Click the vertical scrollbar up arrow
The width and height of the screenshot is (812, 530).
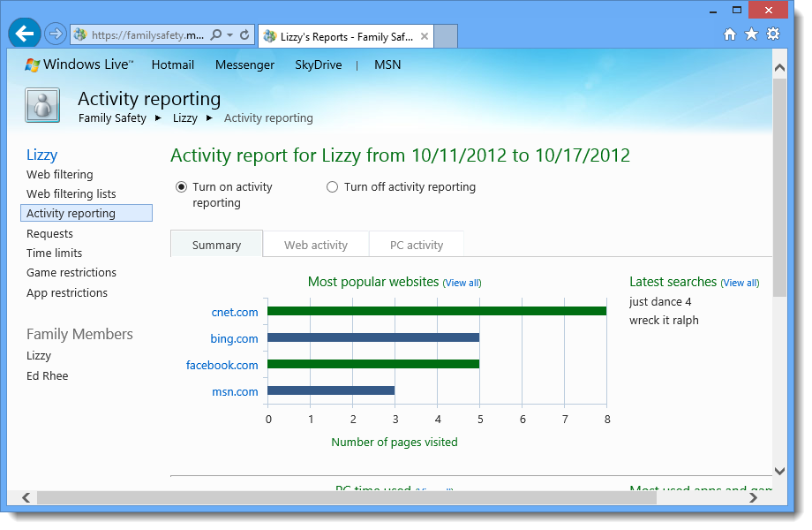(x=779, y=68)
